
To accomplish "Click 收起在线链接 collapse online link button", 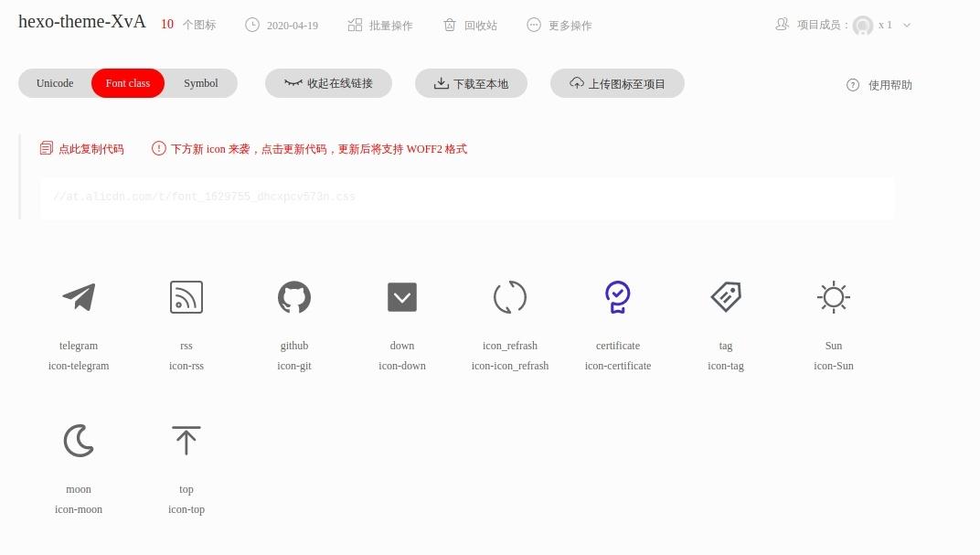I will (x=329, y=83).
